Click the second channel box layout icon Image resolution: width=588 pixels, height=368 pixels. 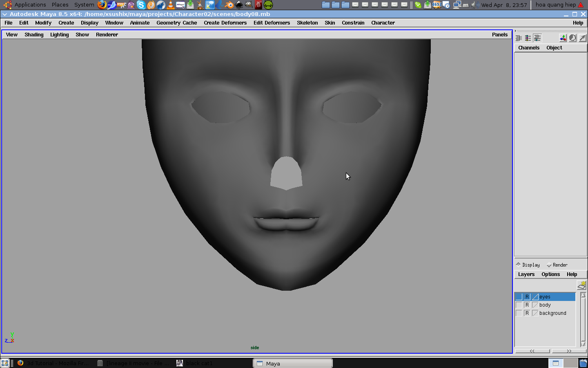[528, 38]
